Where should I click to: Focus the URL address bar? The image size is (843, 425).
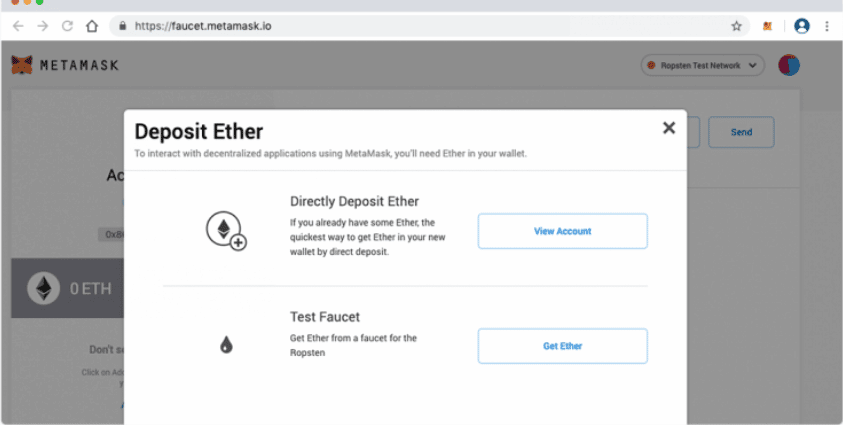coord(430,26)
